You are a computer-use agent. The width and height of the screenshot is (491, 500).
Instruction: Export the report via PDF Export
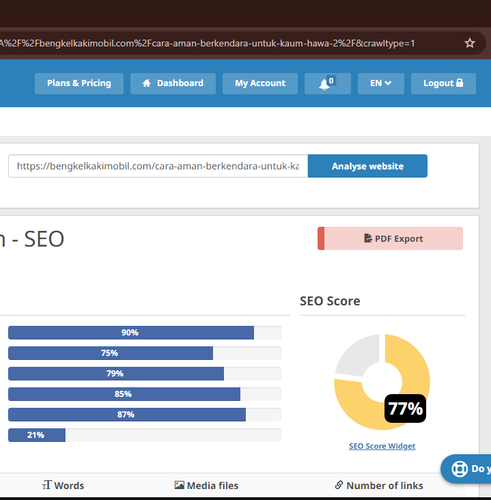[x=390, y=238]
